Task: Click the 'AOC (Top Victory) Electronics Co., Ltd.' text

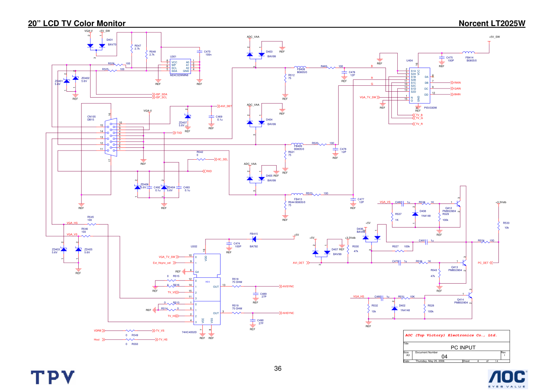Action: [x=451, y=335]
